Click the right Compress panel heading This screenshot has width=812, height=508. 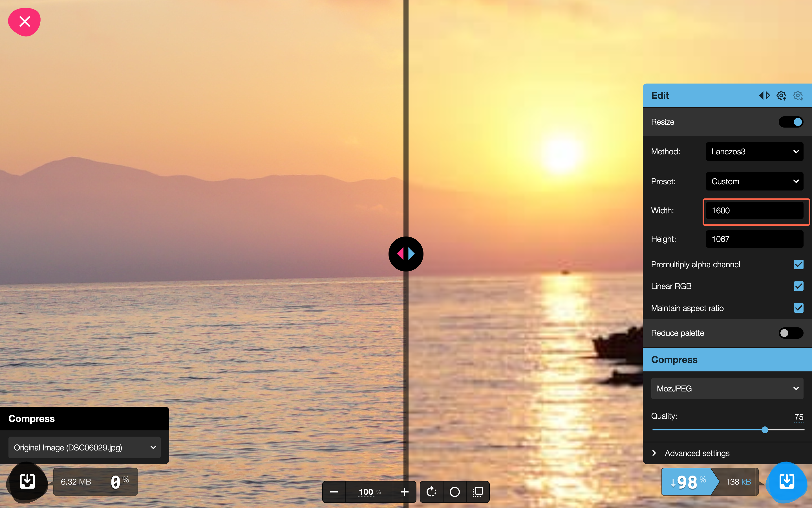click(674, 360)
